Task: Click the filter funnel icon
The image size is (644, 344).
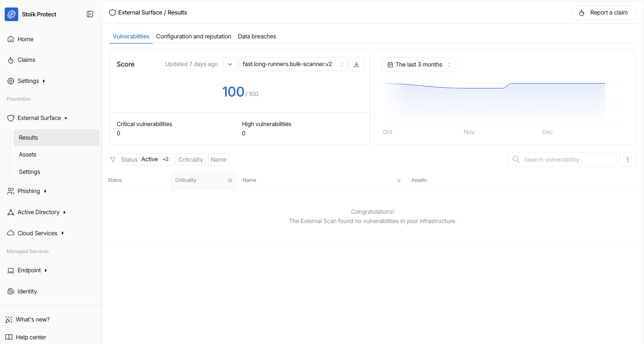Action: coord(113,159)
